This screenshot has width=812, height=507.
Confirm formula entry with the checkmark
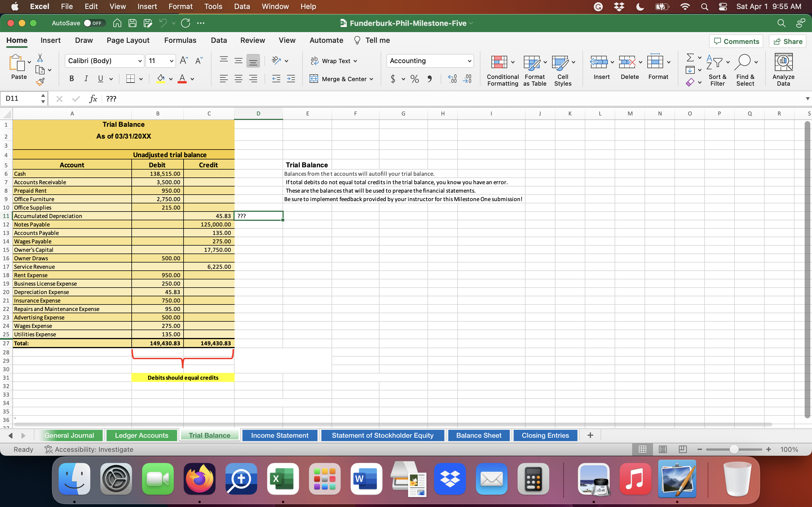pyautogui.click(x=76, y=98)
